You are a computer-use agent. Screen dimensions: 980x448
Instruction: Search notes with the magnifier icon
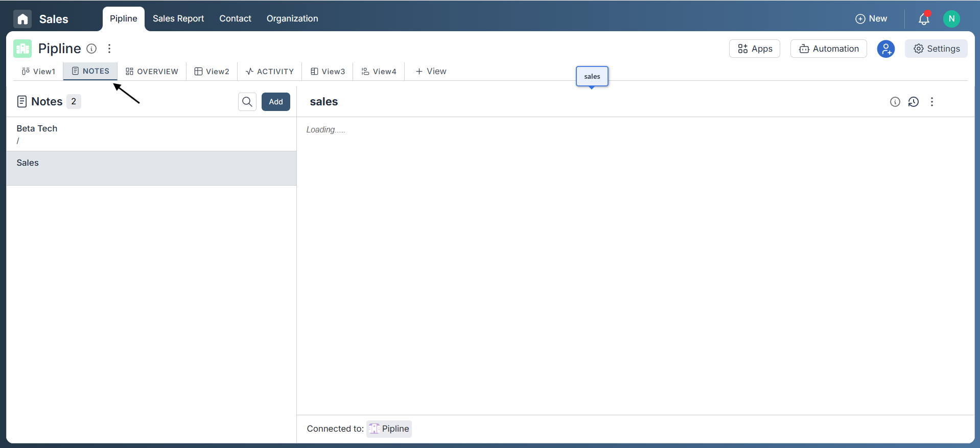point(247,102)
